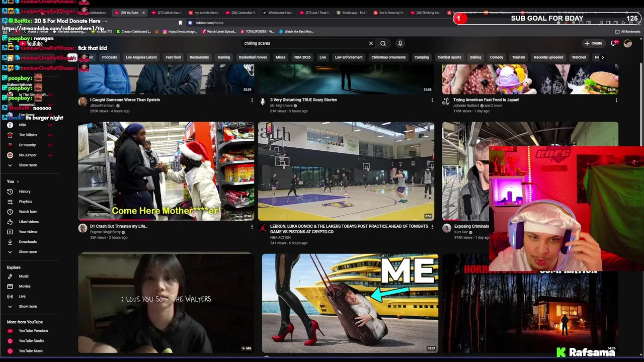Open Movies under Explore
The width and height of the screenshot is (644, 362).
pyautogui.click(x=25, y=286)
